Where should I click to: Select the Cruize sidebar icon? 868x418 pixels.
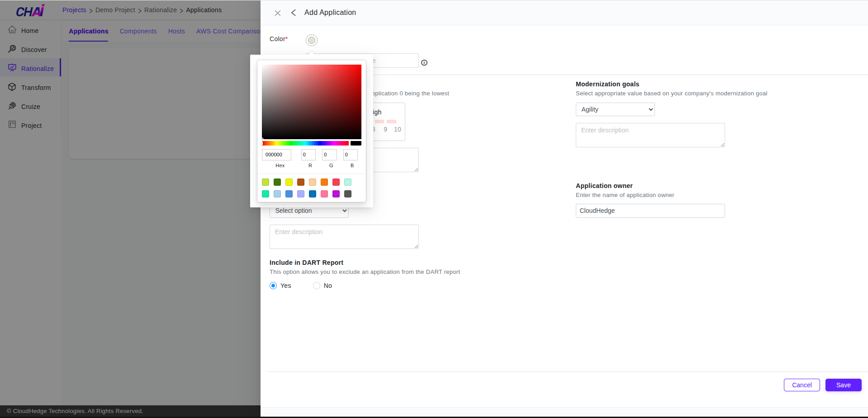point(12,106)
